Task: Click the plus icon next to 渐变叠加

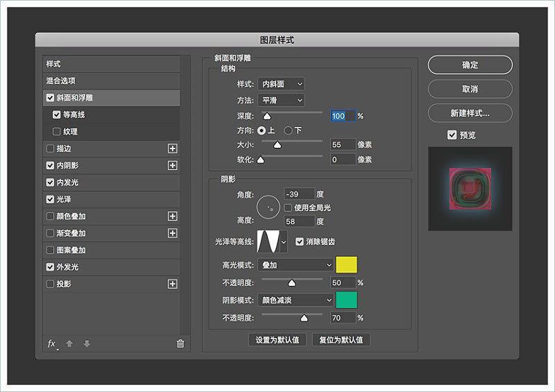Action: click(x=172, y=233)
